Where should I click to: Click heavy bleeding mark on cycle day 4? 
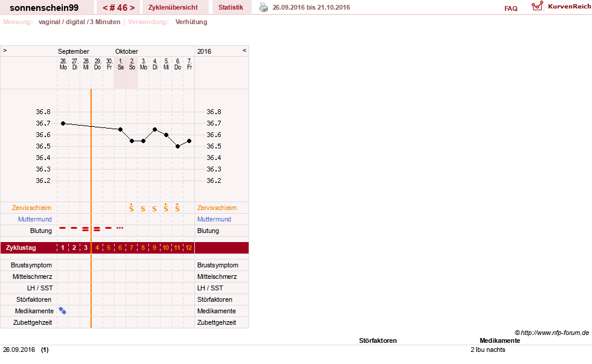(97, 229)
